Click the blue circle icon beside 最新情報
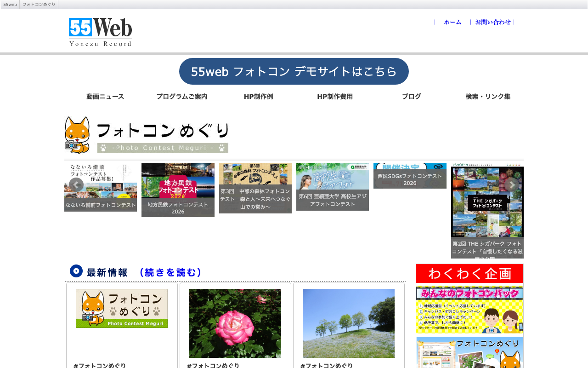 point(76,271)
